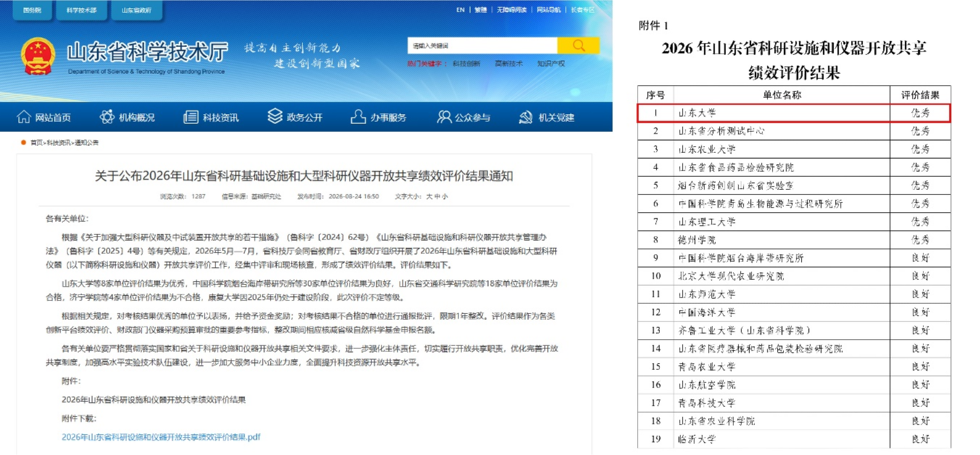Select the 山东农业大学 row

pos(794,149)
